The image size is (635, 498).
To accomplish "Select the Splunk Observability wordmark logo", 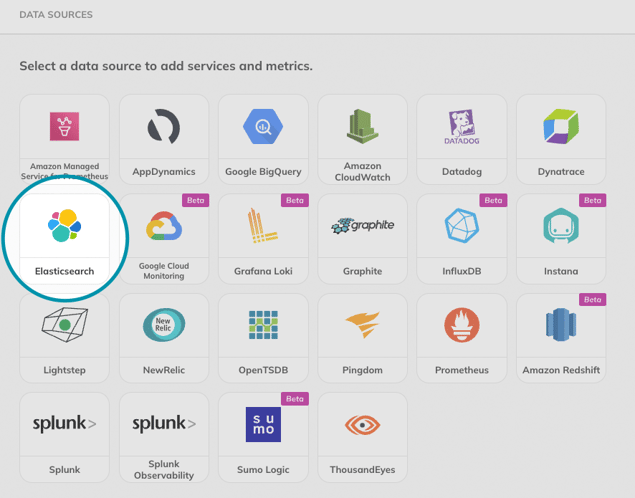I will pyautogui.click(x=164, y=424).
